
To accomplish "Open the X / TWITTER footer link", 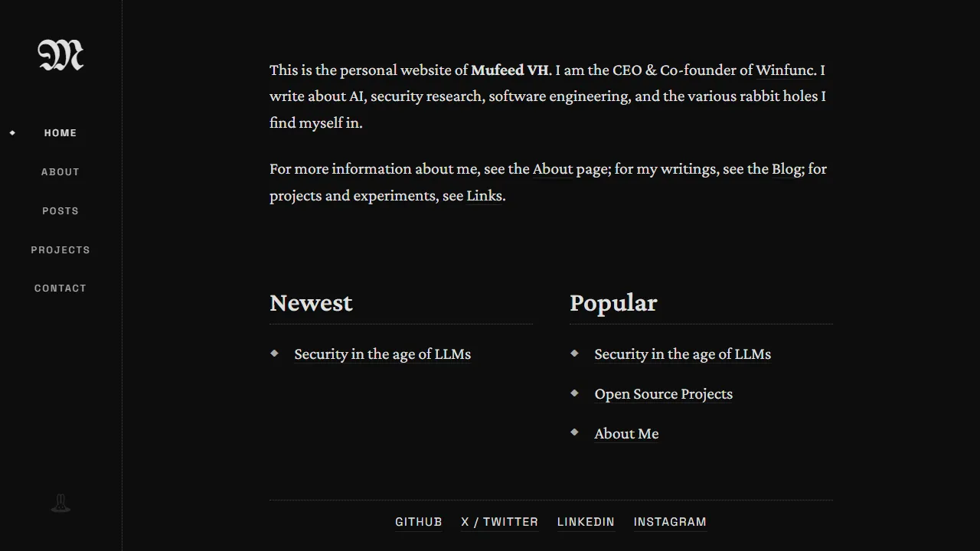I will point(499,522).
